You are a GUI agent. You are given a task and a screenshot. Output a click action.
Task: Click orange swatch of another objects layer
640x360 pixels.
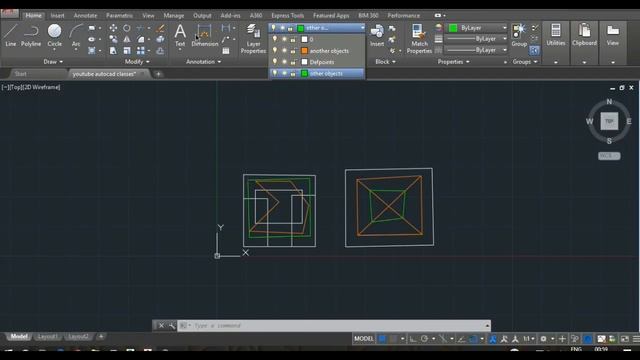304,51
